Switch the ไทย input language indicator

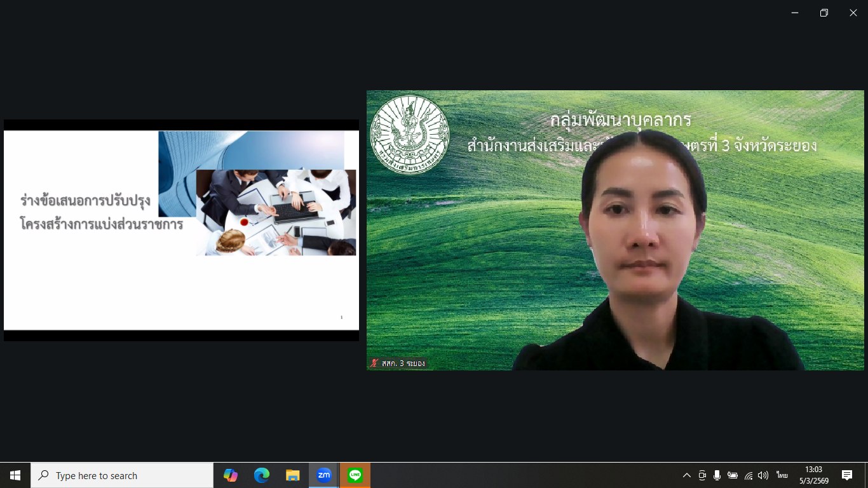pyautogui.click(x=782, y=475)
